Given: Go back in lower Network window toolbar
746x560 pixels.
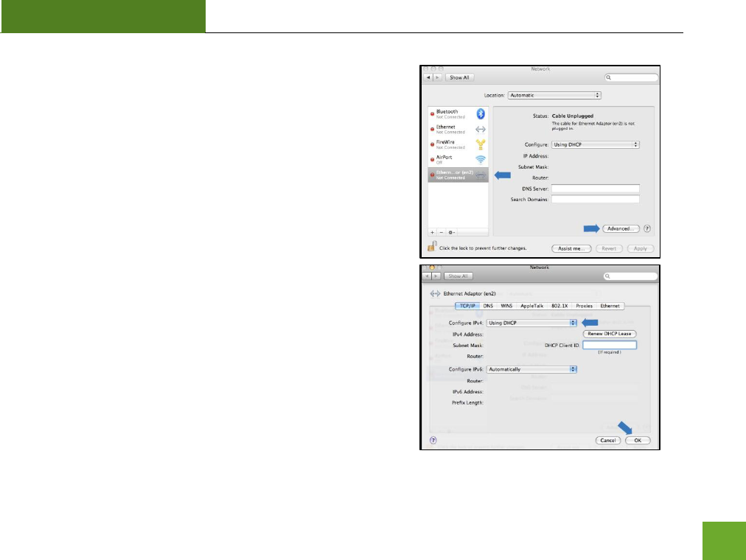Looking at the screenshot, I should point(428,276).
